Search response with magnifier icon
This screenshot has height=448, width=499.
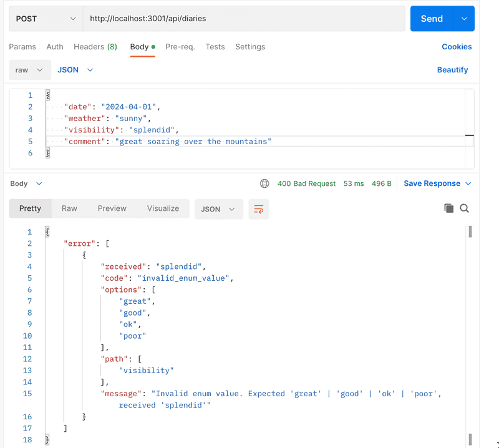(465, 208)
